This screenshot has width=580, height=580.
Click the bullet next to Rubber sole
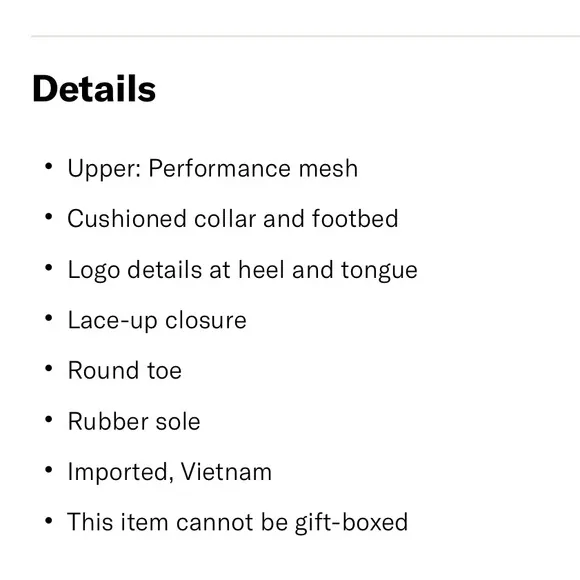48,419
